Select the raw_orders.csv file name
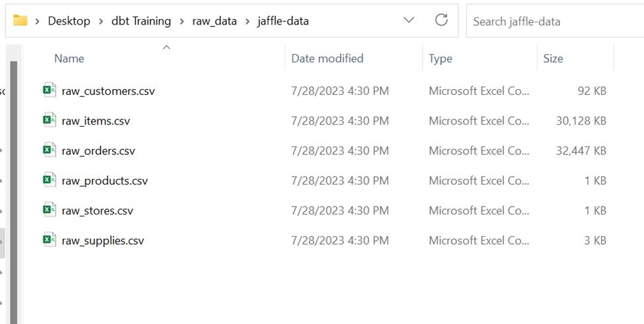644x324 pixels. click(98, 150)
